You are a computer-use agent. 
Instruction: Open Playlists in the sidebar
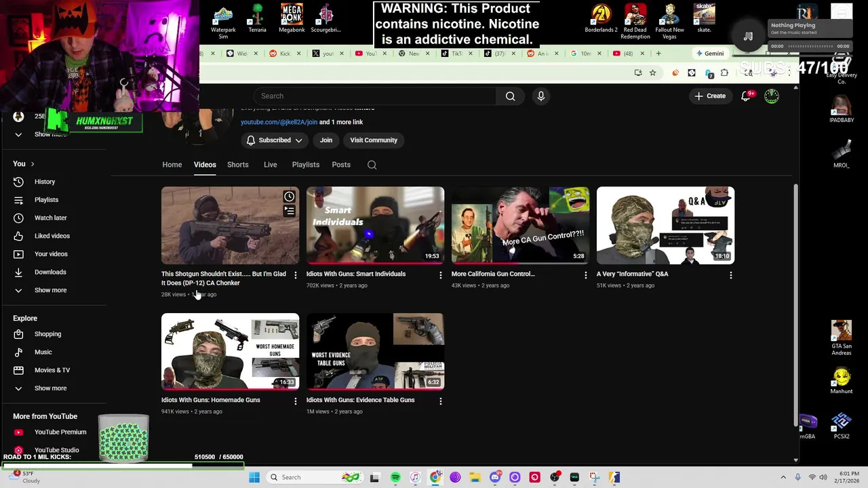tap(46, 200)
